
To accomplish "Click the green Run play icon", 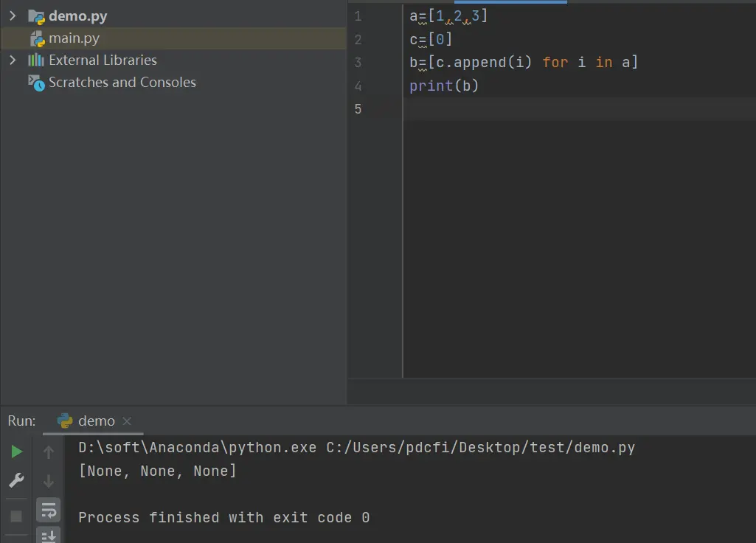I will point(16,452).
